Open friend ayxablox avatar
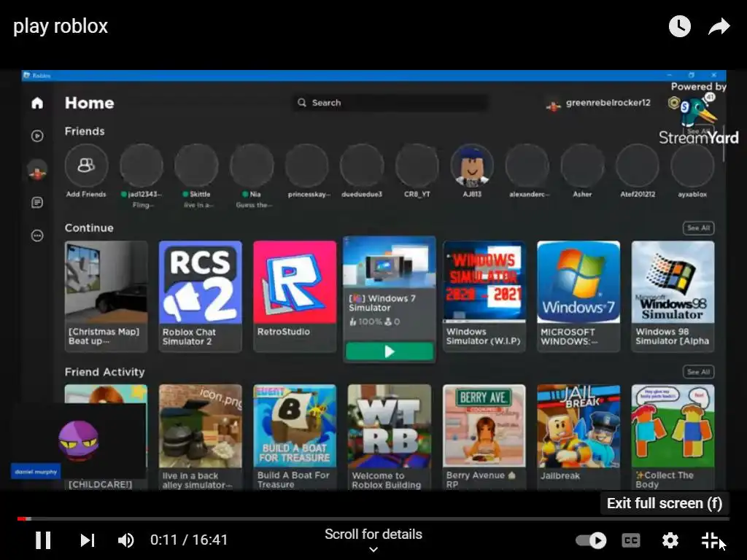The width and height of the screenshot is (747, 560). coord(693,166)
